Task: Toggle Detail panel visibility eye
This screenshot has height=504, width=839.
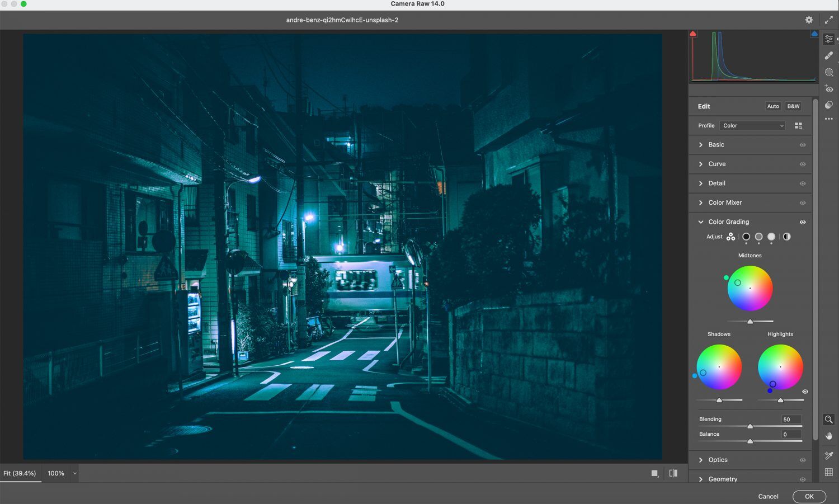Action: [x=803, y=183]
